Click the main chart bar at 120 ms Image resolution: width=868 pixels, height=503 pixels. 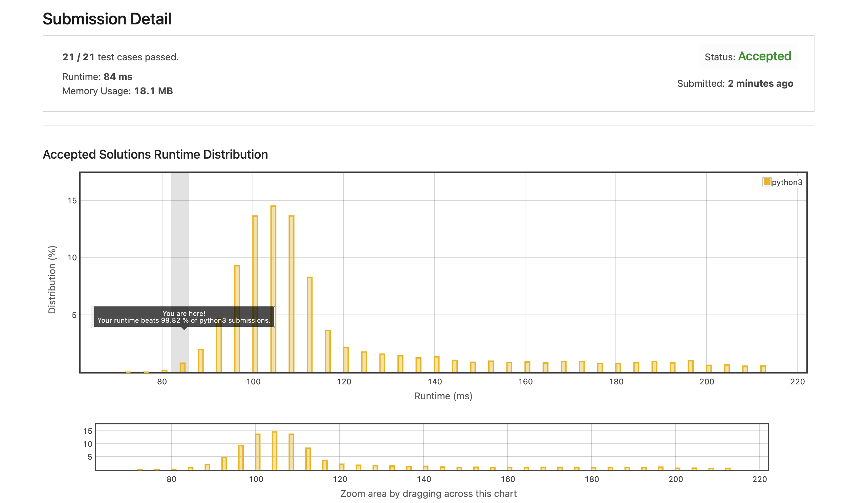point(346,360)
